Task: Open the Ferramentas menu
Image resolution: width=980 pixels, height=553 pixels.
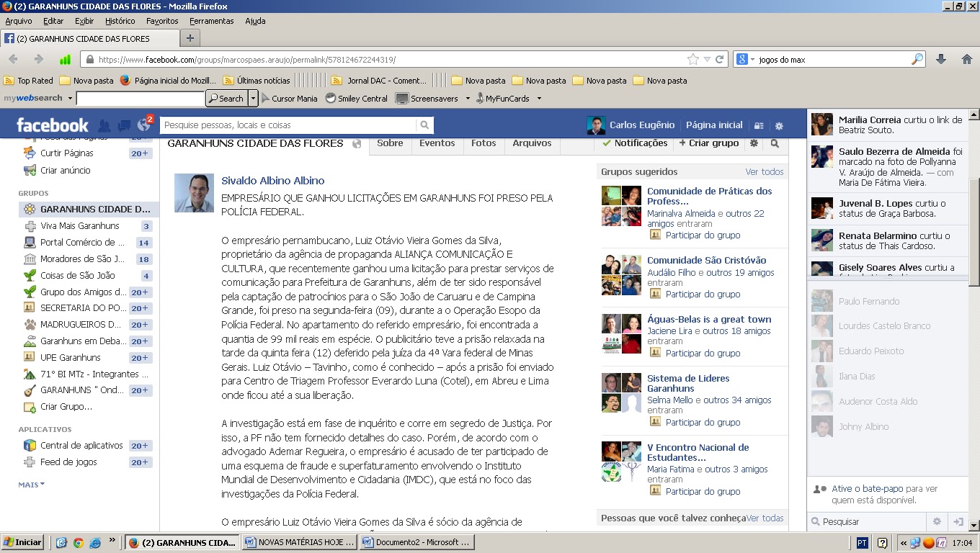Action: (x=212, y=21)
